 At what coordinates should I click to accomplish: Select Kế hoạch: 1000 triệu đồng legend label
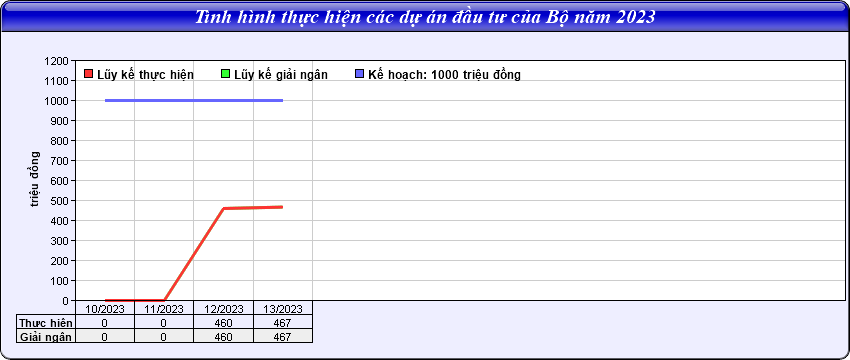(x=445, y=75)
